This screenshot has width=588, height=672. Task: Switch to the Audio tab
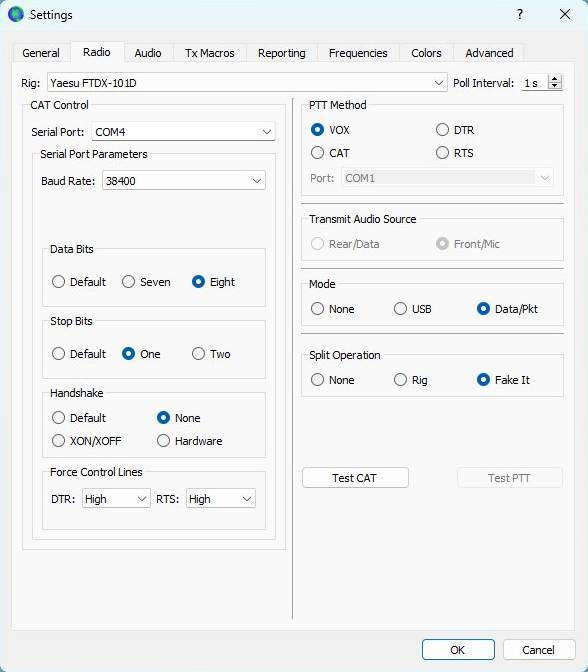(148, 53)
